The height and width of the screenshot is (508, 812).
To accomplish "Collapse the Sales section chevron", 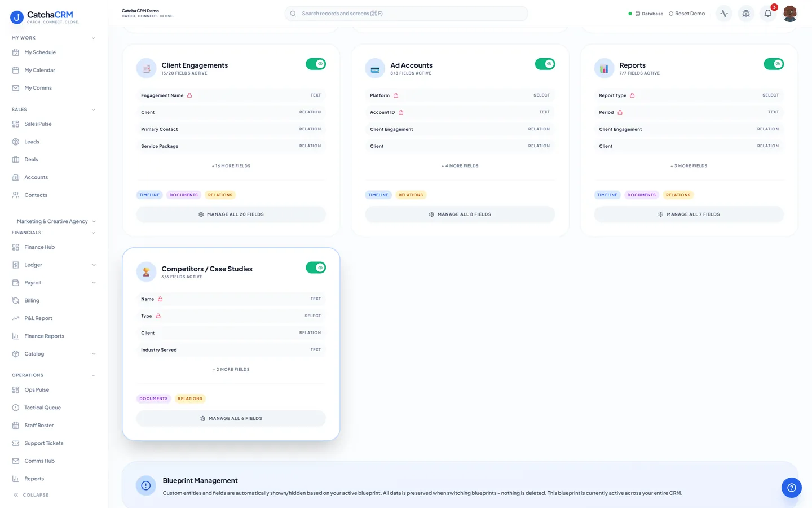I will tap(94, 110).
